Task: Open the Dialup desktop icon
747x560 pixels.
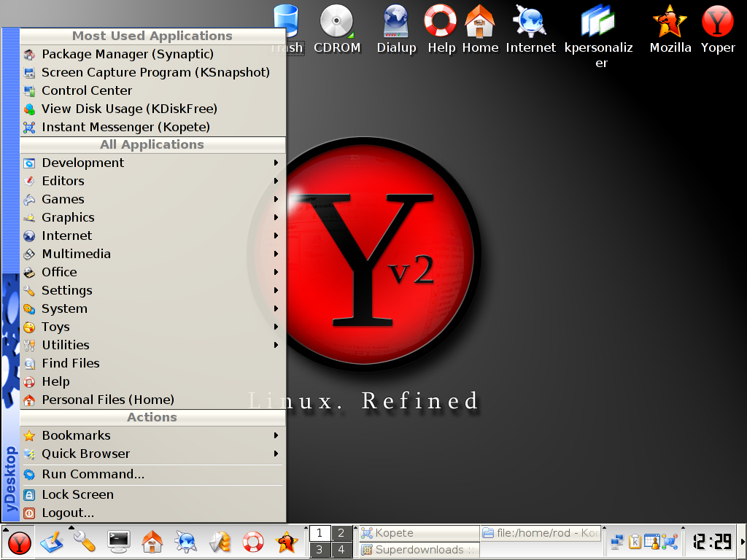Action: tap(396, 28)
